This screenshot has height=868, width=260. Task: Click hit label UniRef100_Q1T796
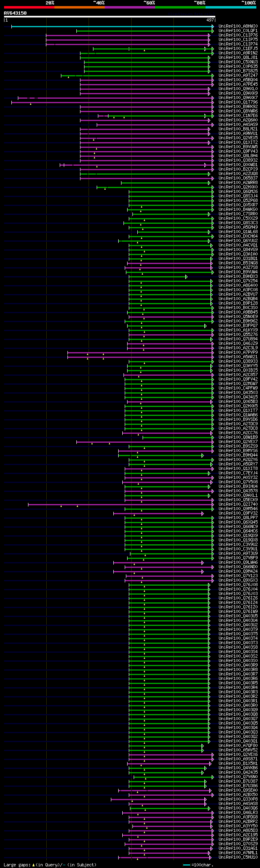(238, 102)
